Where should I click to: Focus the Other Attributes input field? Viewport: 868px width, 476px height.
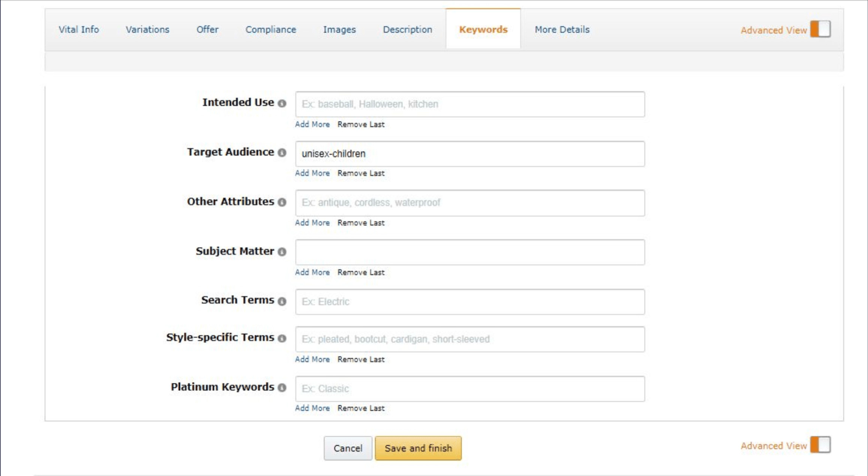(x=470, y=203)
